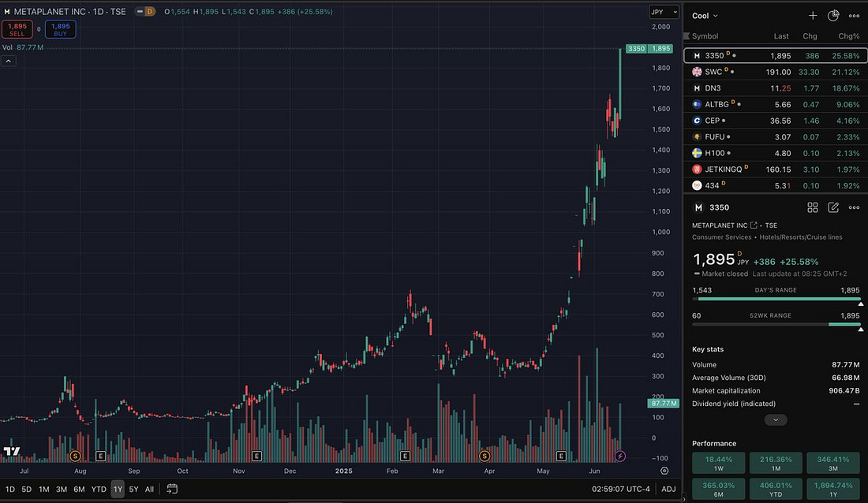Select the H100 watchlist row
Screen dimensions: 868x503
(776, 153)
